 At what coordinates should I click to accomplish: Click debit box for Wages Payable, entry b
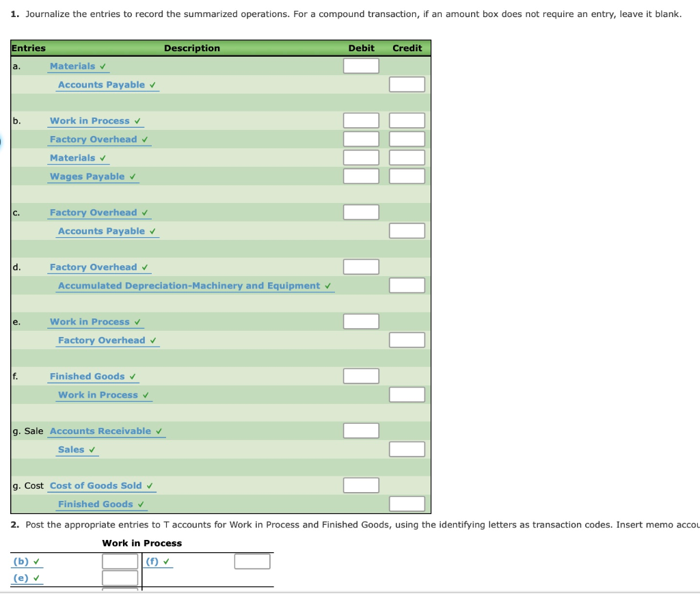[x=361, y=176]
